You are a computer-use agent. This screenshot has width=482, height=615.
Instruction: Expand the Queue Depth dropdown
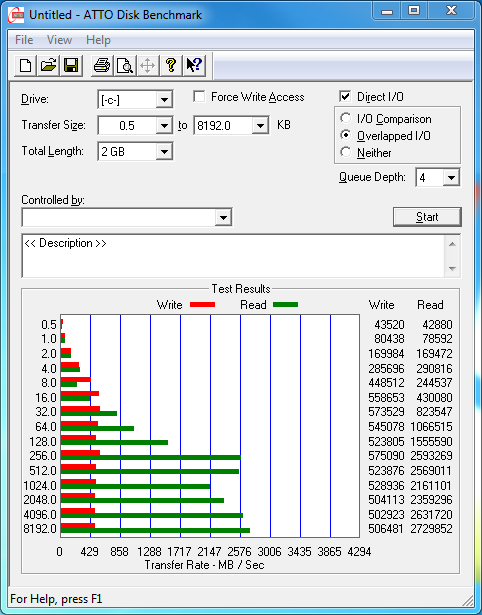451,178
